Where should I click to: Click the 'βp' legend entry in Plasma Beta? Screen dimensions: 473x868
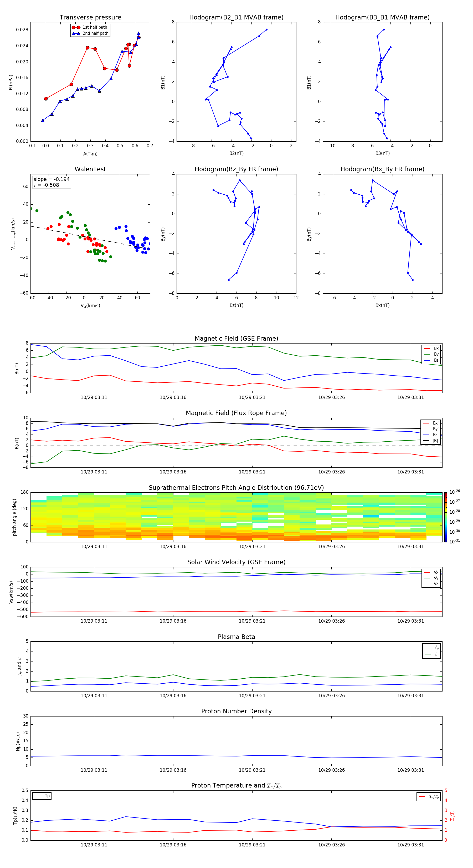tap(432, 647)
